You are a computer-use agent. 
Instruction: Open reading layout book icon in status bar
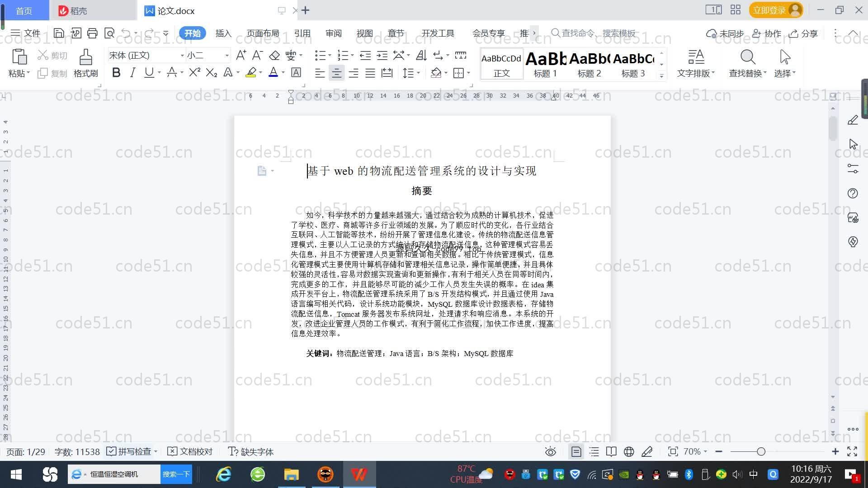pyautogui.click(x=611, y=451)
